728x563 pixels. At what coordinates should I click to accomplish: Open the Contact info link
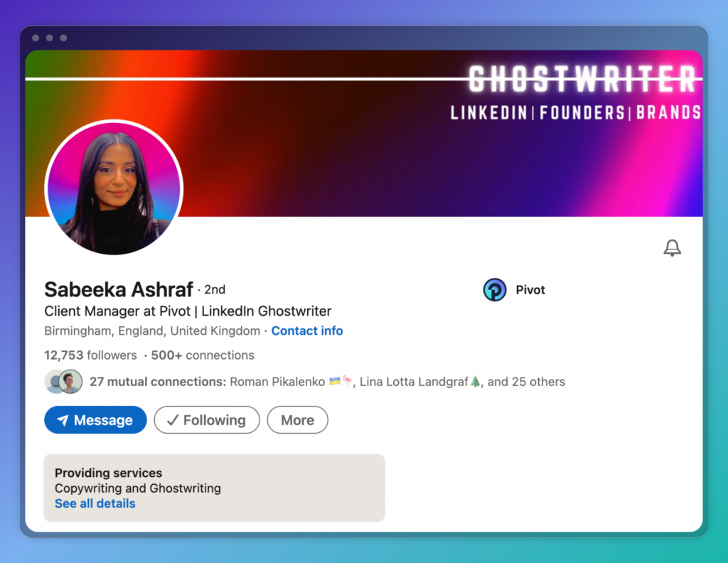pyautogui.click(x=307, y=331)
